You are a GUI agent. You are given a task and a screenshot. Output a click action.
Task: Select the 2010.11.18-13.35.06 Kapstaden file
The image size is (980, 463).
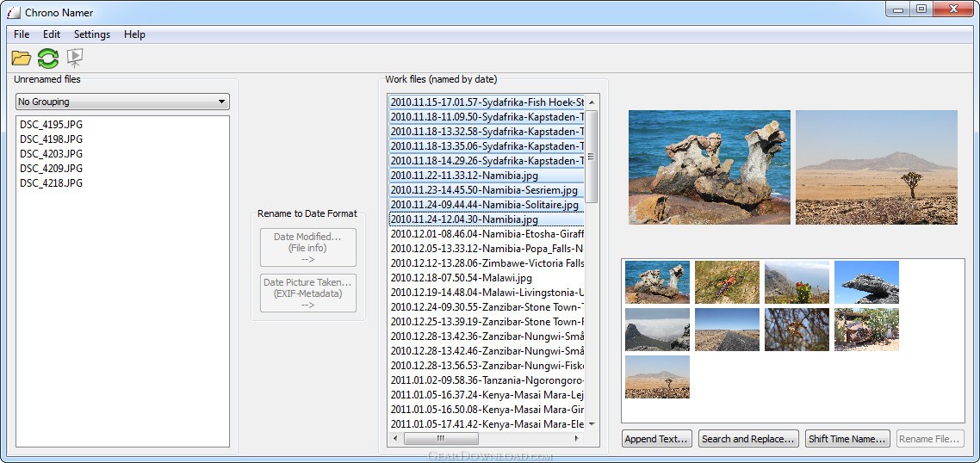pyautogui.click(x=487, y=145)
